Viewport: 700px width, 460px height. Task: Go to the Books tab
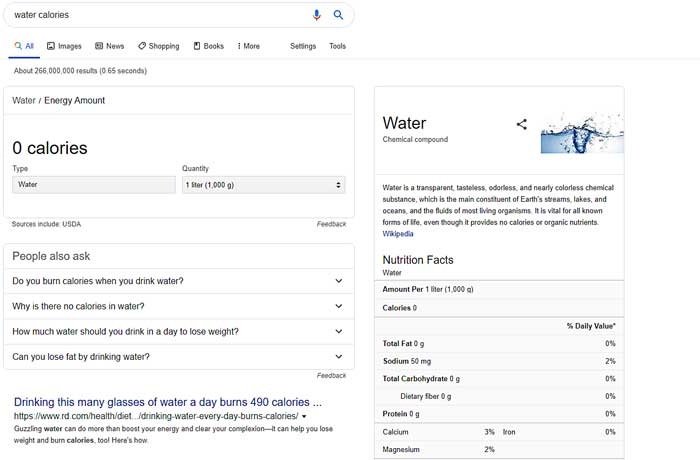(209, 46)
